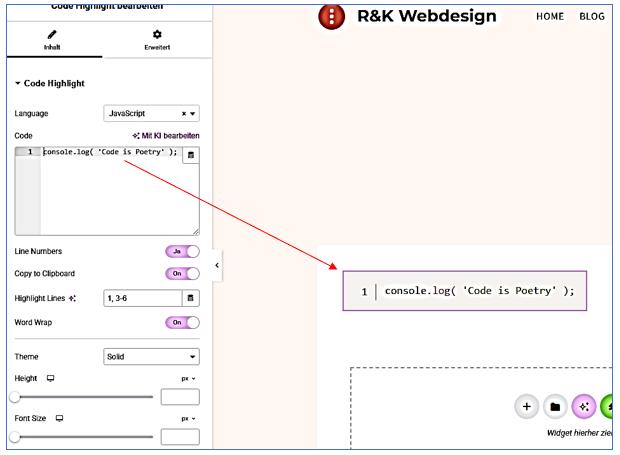
Task: Click dynamic tags icon in code editor
Action: [x=191, y=155]
